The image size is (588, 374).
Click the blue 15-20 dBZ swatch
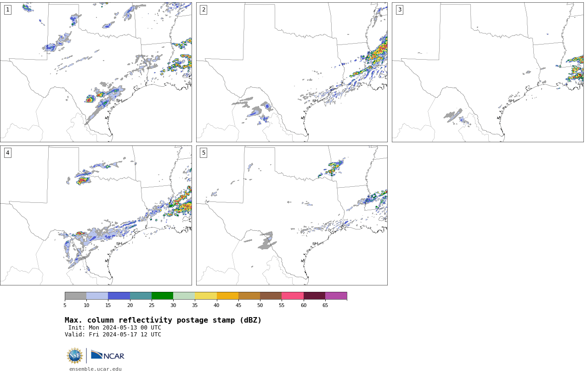click(119, 296)
